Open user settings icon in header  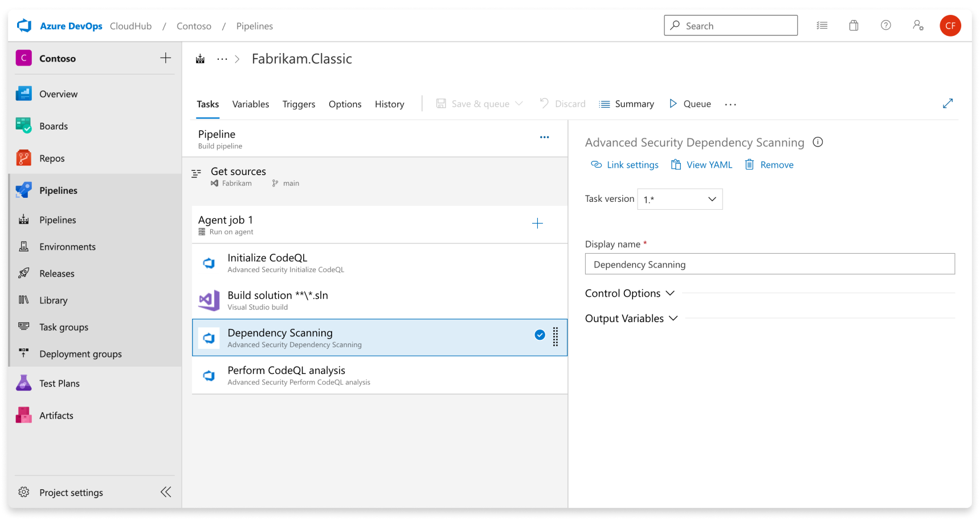pyautogui.click(x=918, y=25)
